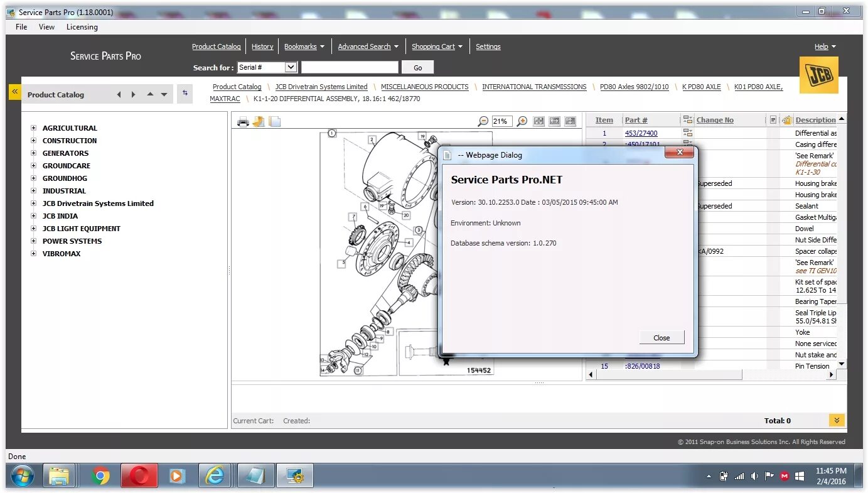Open the Shopping Cart dropdown

click(x=437, y=46)
